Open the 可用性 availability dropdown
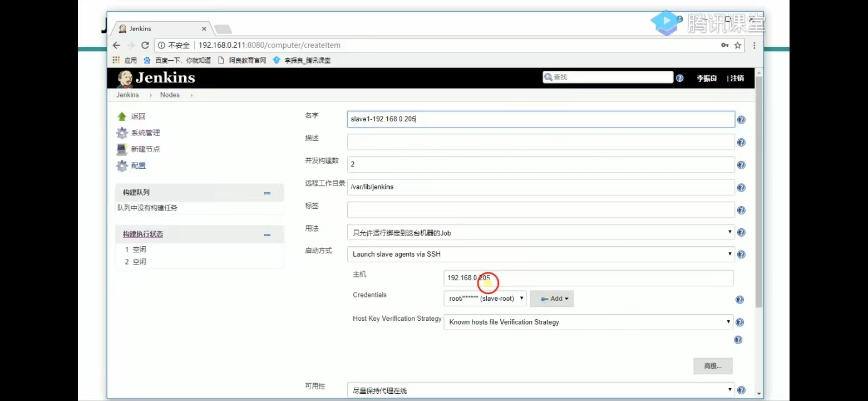 541,390
